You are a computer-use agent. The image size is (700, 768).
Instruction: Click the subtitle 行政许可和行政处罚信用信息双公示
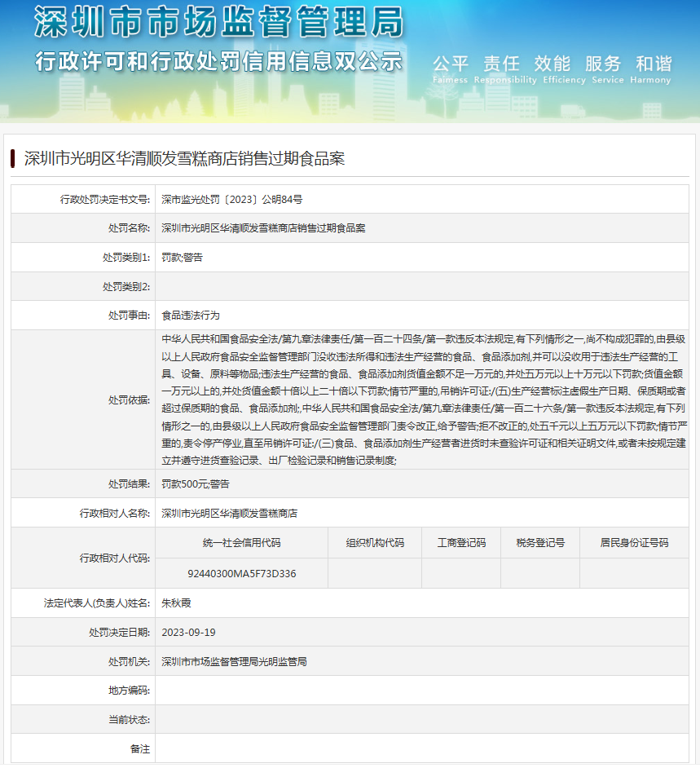[219, 62]
